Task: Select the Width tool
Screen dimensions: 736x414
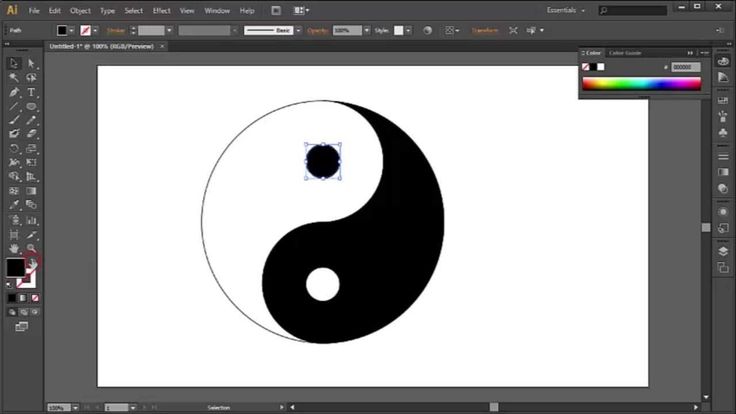Action: (x=14, y=162)
